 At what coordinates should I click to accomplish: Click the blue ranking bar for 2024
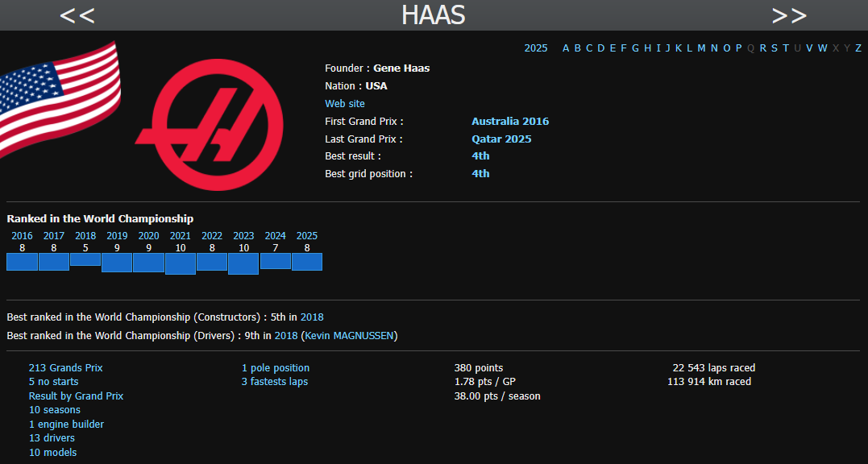(275, 261)
